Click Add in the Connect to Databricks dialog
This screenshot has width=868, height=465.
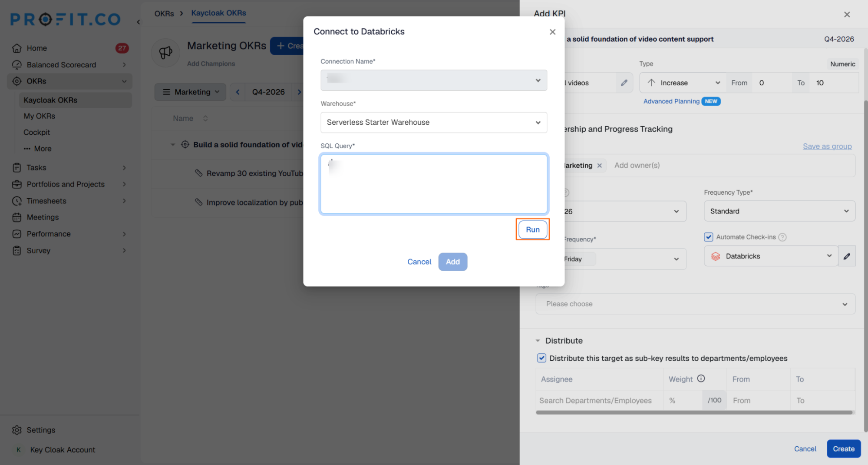coord(452,262)
